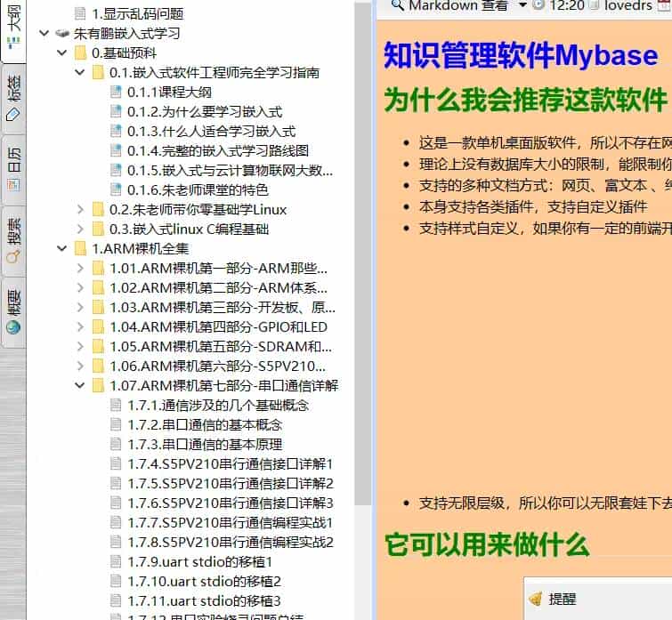Click document icon of 1.7.1.通信涉及的几个基础概念
Image resolution: width=672 pixels, height=620 pixels.
tap(116, 405)
